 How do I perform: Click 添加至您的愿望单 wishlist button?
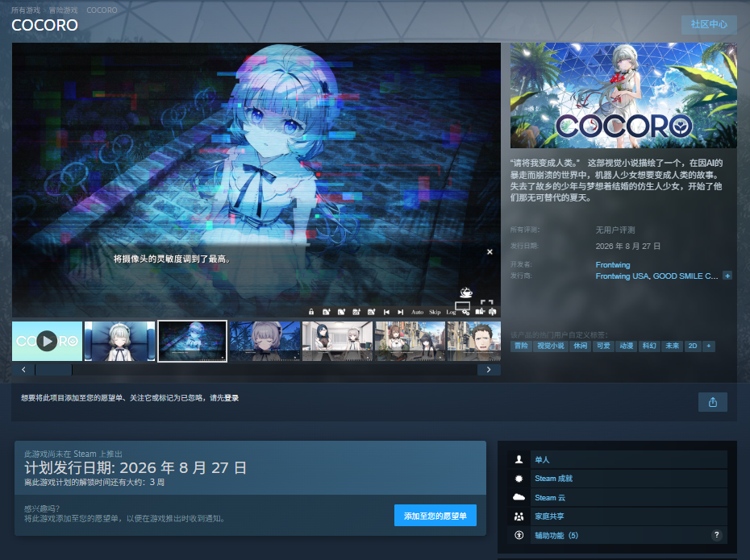click(435, 516)
